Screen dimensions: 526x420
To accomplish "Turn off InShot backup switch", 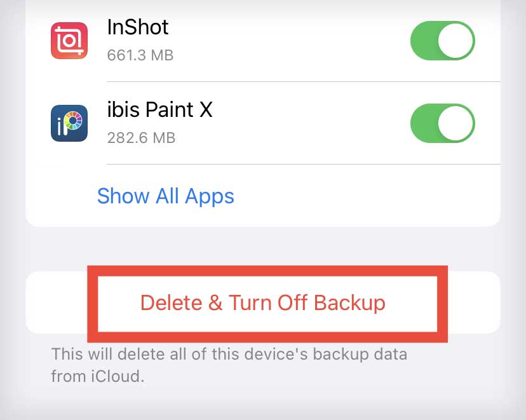I will tap(443, 41).
